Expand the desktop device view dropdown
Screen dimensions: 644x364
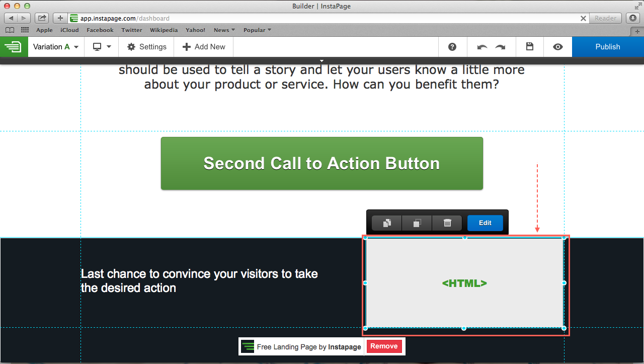102,47
